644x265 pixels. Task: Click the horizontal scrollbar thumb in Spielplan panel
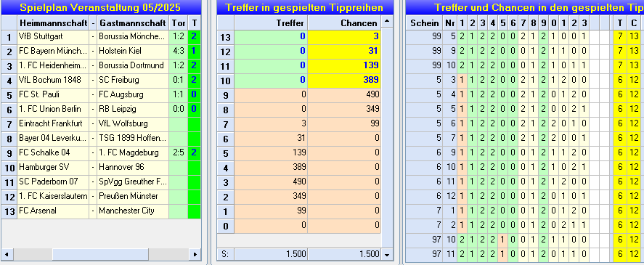(100, 254)
